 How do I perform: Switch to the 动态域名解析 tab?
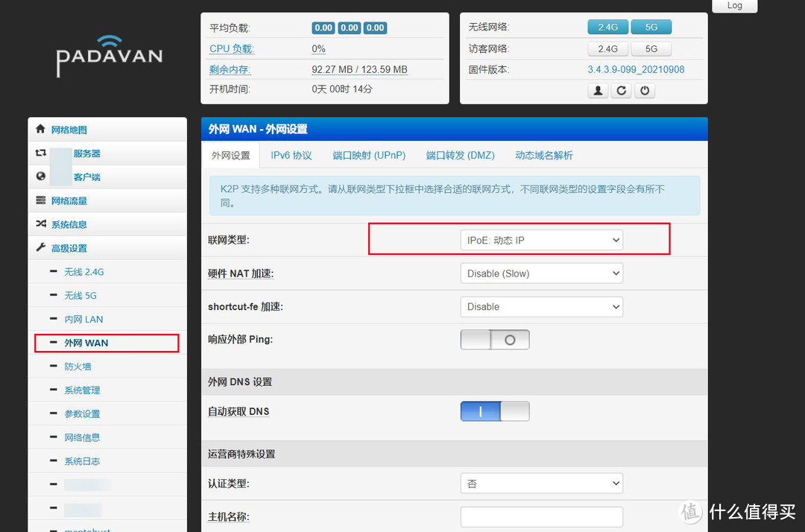pyautogui.click(x=544, y=156)
